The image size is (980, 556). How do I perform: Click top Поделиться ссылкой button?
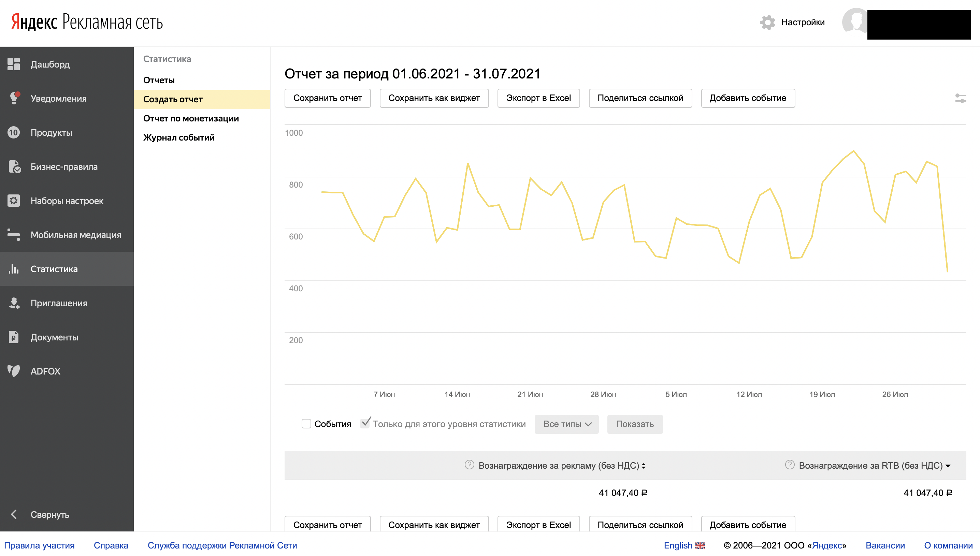tap(640, 98)
